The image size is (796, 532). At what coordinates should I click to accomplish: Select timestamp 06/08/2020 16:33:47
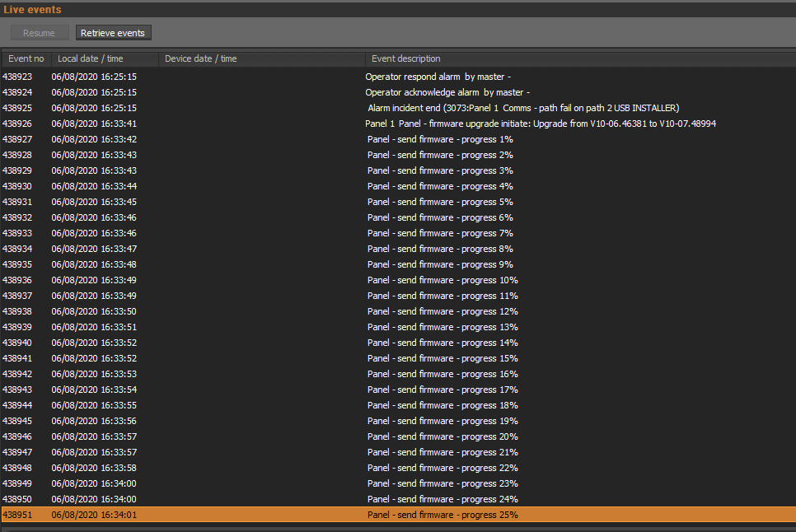(94, 249)
